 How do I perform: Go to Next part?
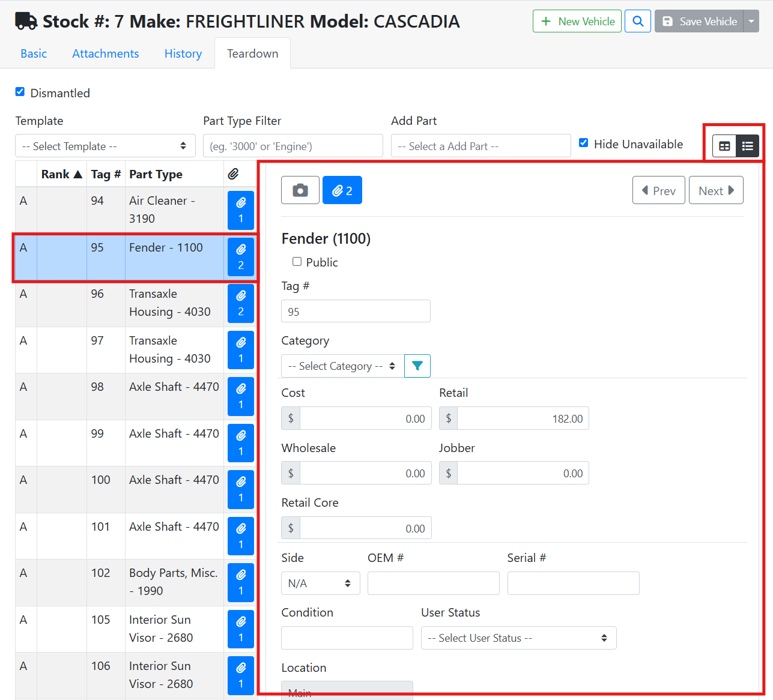tap(715, 190)
